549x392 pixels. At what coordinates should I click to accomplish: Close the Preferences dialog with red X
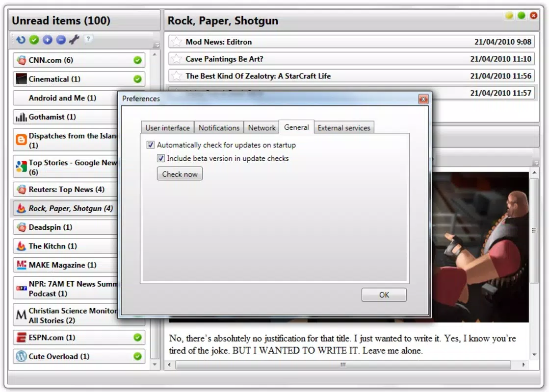pos(423,99)
